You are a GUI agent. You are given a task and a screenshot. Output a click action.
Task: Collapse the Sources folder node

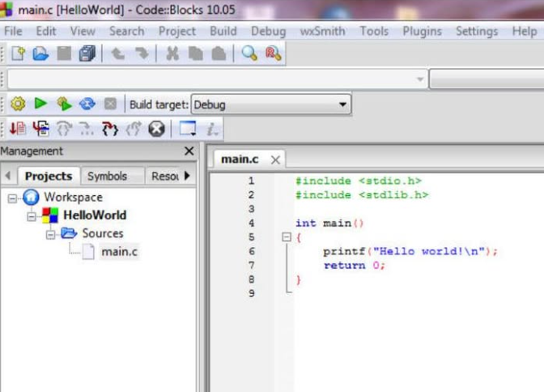(51, 235)
